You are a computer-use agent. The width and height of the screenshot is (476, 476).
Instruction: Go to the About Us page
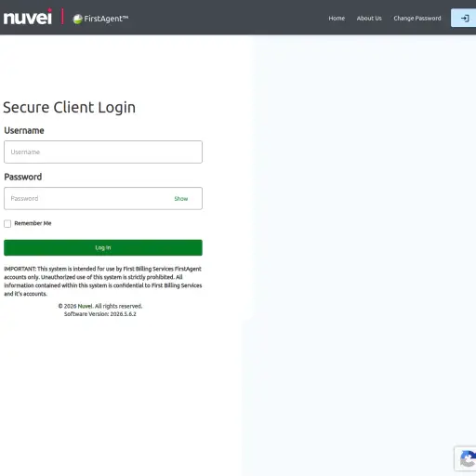tap(369, 19)
